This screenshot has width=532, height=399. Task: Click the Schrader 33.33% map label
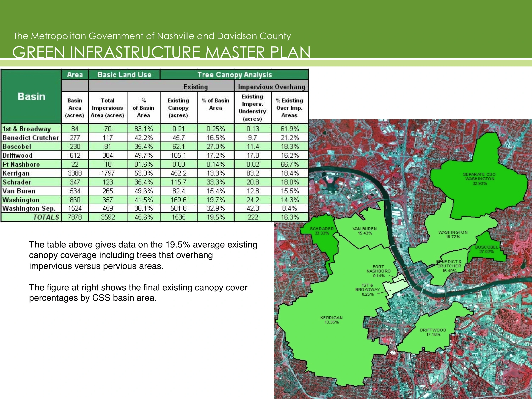[322, 231]
